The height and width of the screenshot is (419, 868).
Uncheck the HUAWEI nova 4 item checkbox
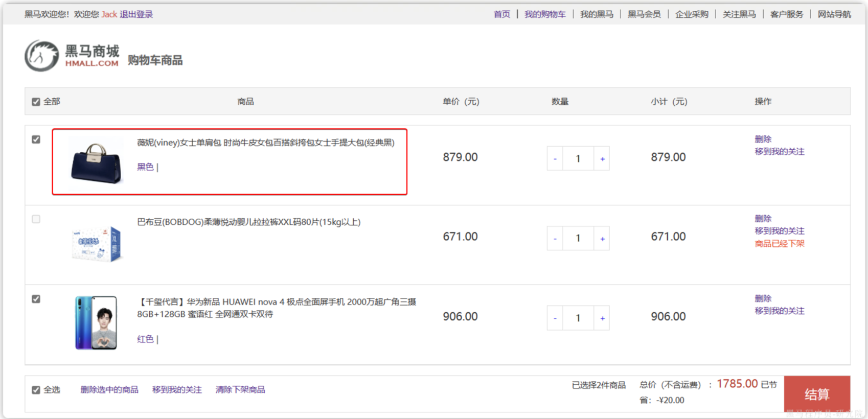point(36,299)
